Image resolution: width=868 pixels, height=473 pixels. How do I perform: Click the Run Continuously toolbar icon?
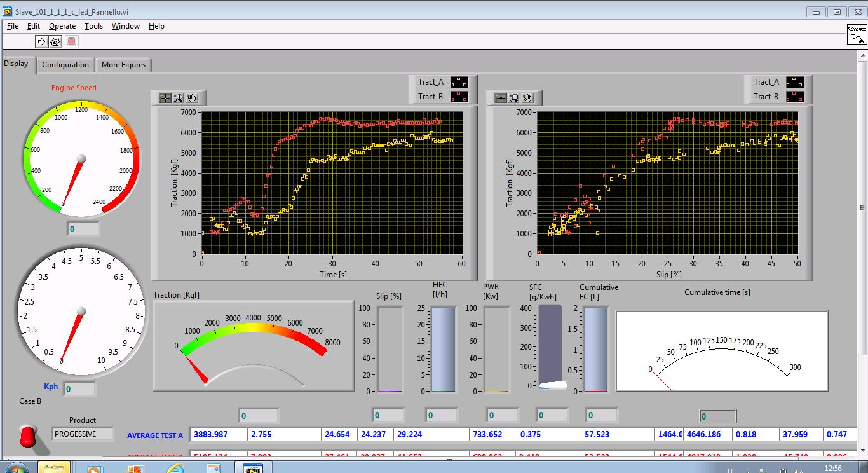point(55,41)
